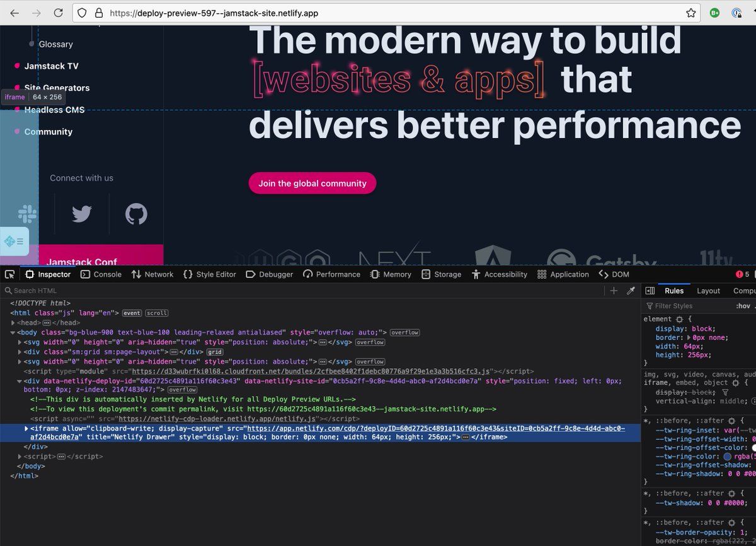Expand the head element in the HTML tree
756x546 pixels.
tap(13, 323)
